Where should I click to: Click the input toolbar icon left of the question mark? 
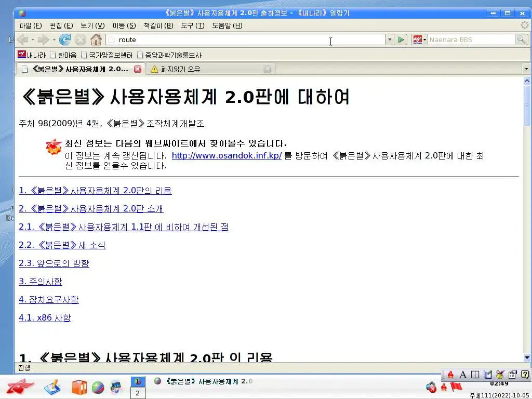512,375
